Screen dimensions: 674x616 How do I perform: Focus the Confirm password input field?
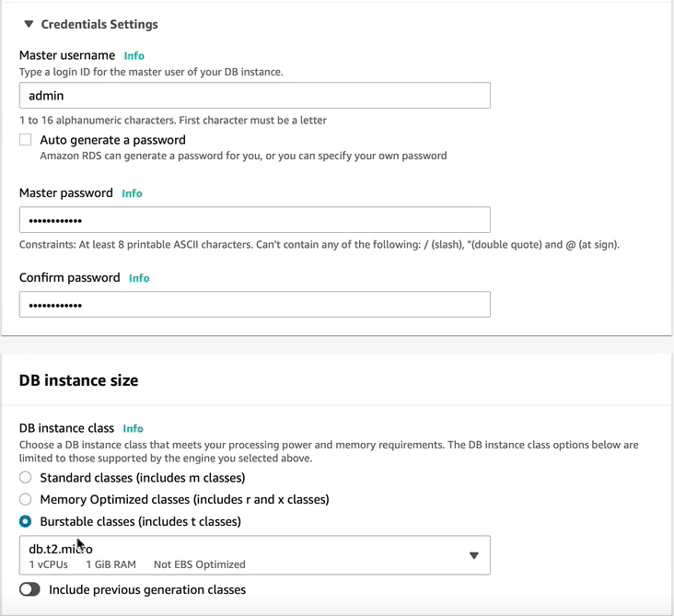tap(254, 305)
